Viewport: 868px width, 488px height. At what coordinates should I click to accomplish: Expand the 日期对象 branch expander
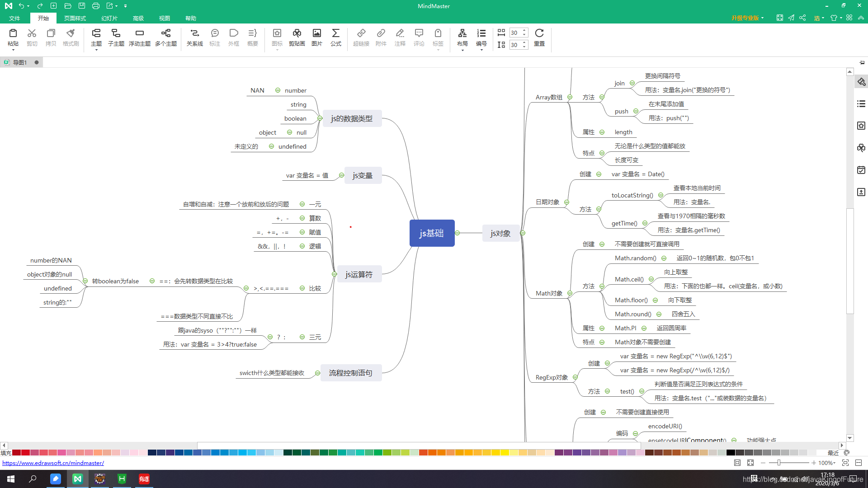pos(567,202)
